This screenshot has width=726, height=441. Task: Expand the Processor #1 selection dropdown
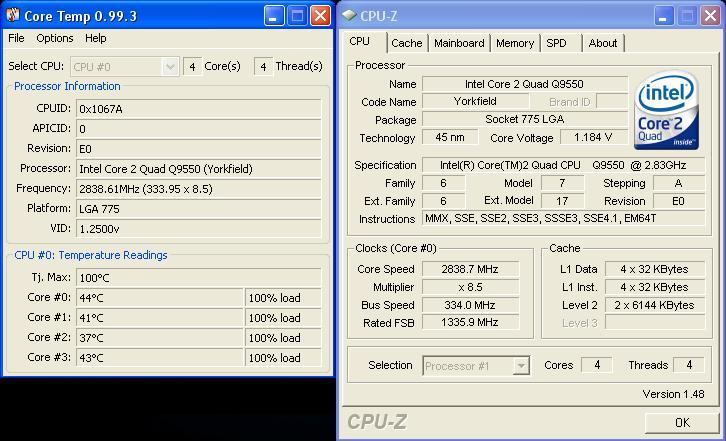click(521, 366)
